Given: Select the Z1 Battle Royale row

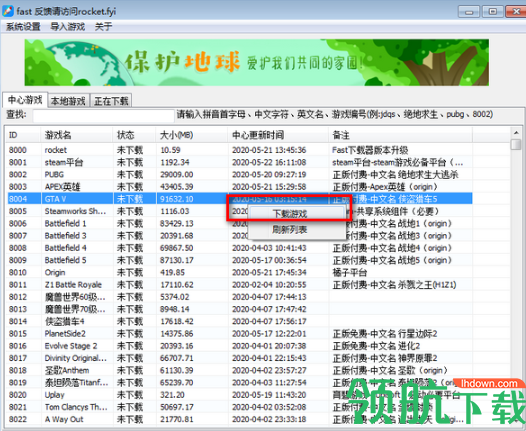Looking at the screenshot, I should click(x=240, y=285).
